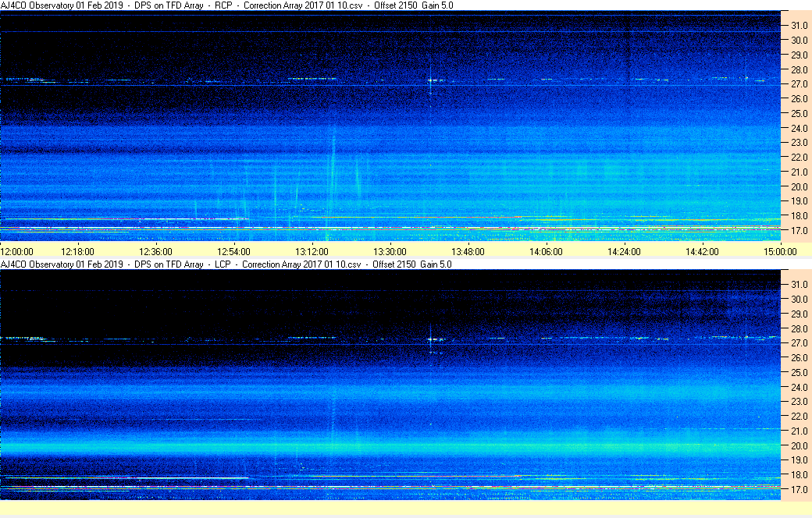This screenshot has height=518, width=812.
Task: Pick the 30.0 tick label on LCP axis
Action: (799, 299)
